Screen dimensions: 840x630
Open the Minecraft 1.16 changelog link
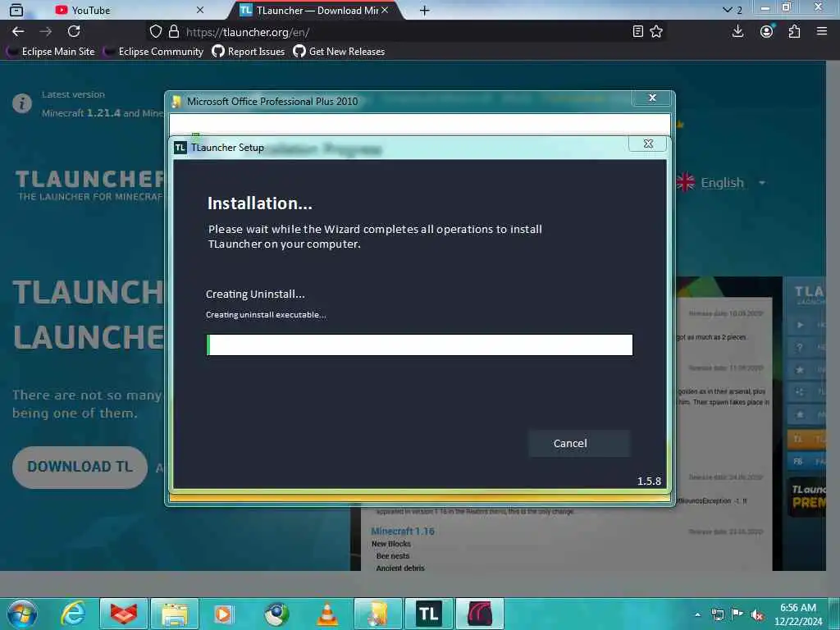point(403,531)
